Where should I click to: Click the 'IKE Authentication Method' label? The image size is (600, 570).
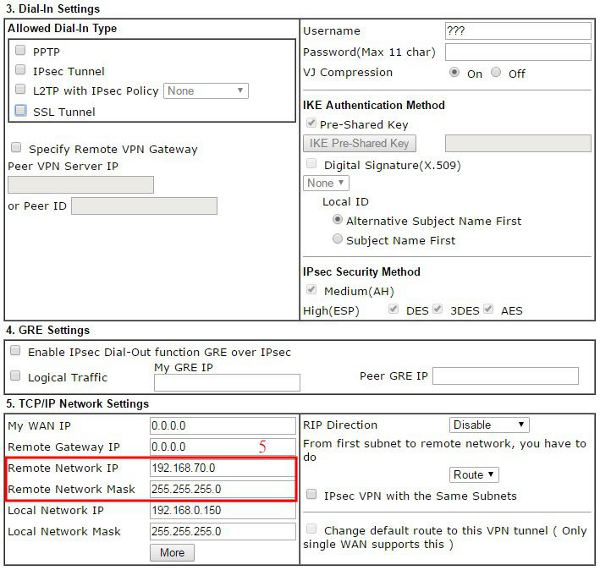click(374, 105)
